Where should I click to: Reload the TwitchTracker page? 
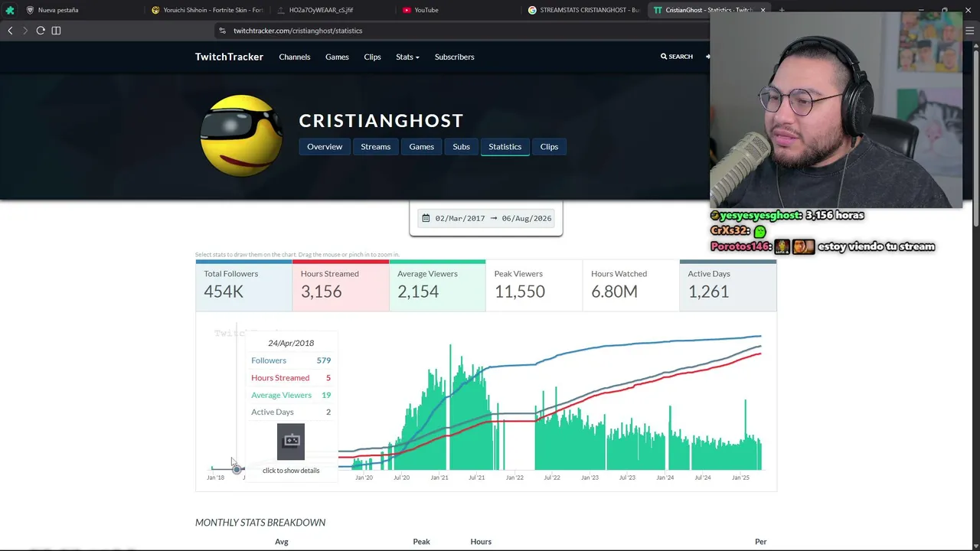[x=41, y=31]
